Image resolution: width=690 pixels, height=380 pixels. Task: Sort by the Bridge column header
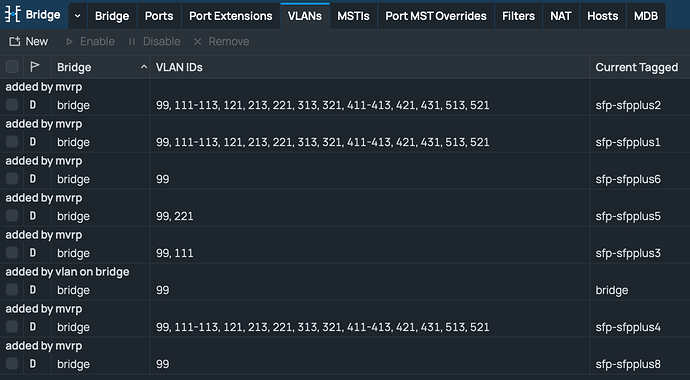[101, 67]
